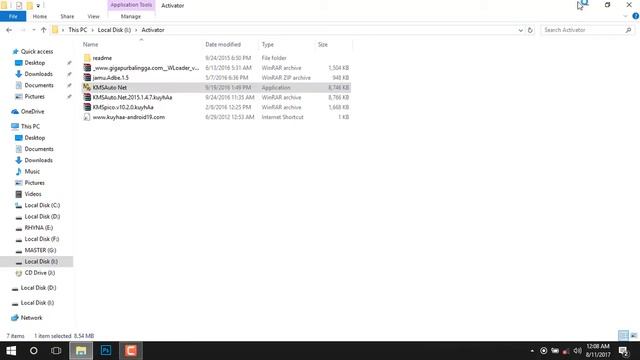Open pinned Documents under Quick access
This screenshot has height=360, width=640.
[x=39, y=85]
